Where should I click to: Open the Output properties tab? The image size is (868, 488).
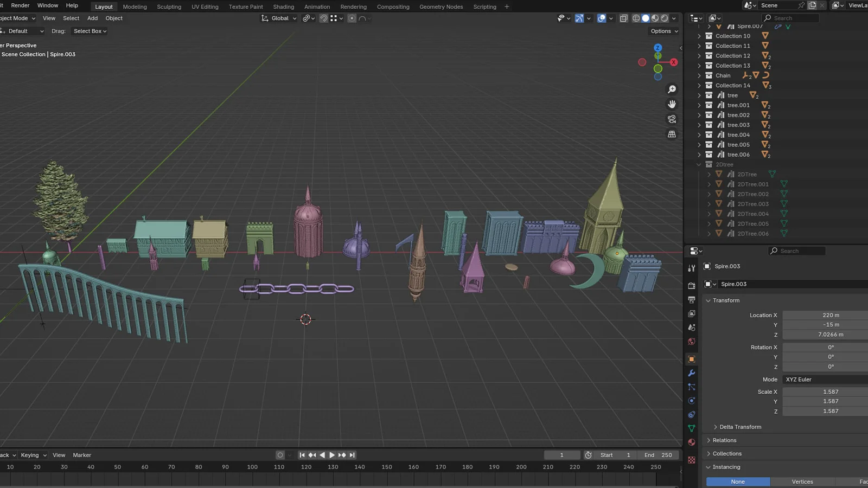pos(691,299)
